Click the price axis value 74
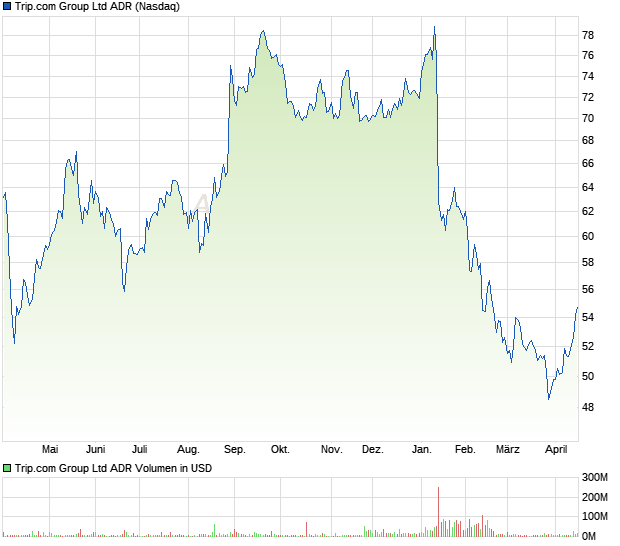Screen dimensions: 620x546 point(588,76)
